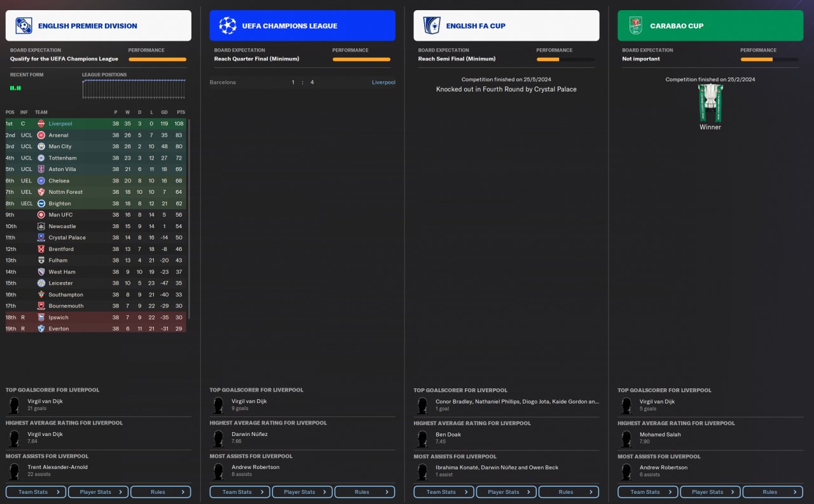Click the English Premier Division logo icon
Viewport: 814px width, 504px height.
coord(24,25)
